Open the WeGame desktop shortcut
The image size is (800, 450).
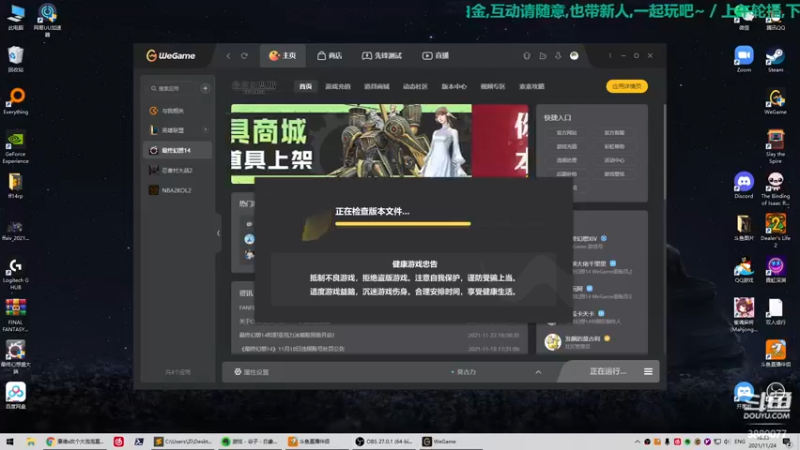pyautogui.click(x=776, y=101)
